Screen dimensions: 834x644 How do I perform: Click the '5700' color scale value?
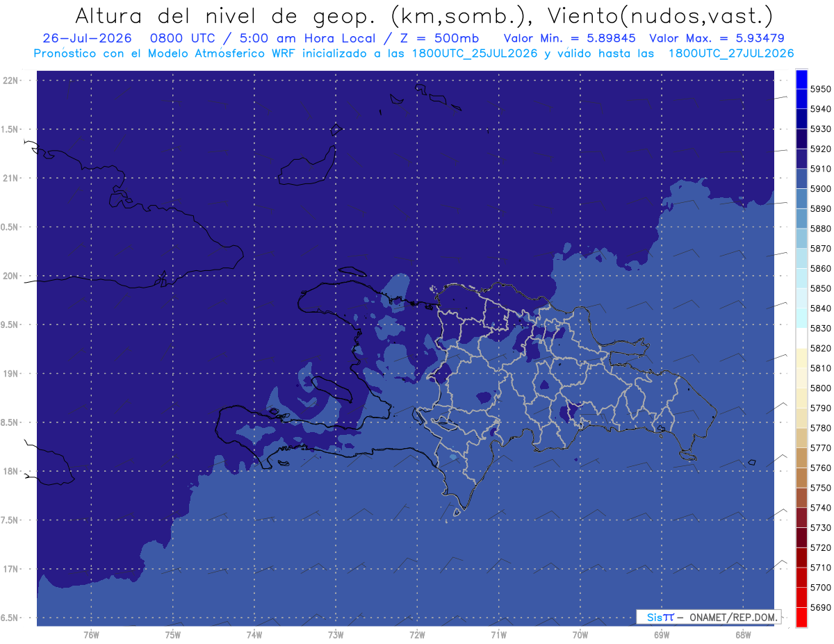coord(820,588)
